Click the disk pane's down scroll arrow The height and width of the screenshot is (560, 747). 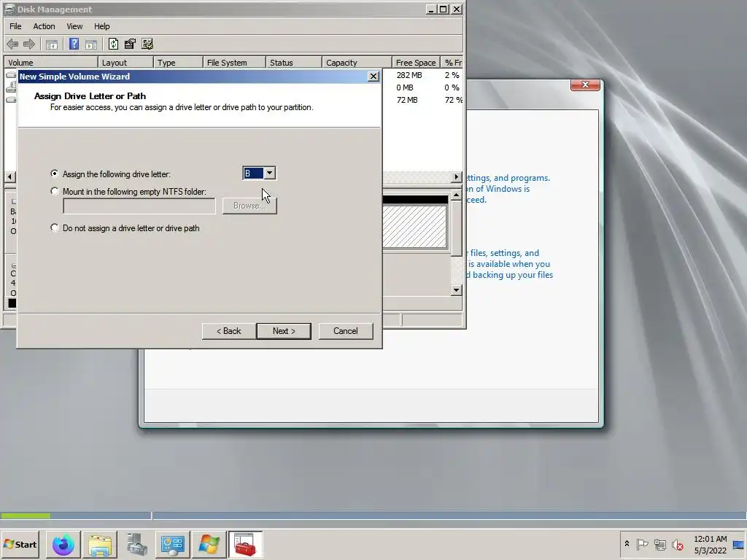point(457,290)
